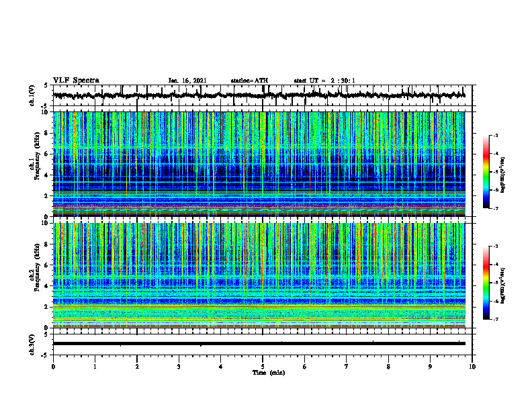532x411 pixels.
Task: Click the "Time (min)" x-axis label
Action: 269,373
